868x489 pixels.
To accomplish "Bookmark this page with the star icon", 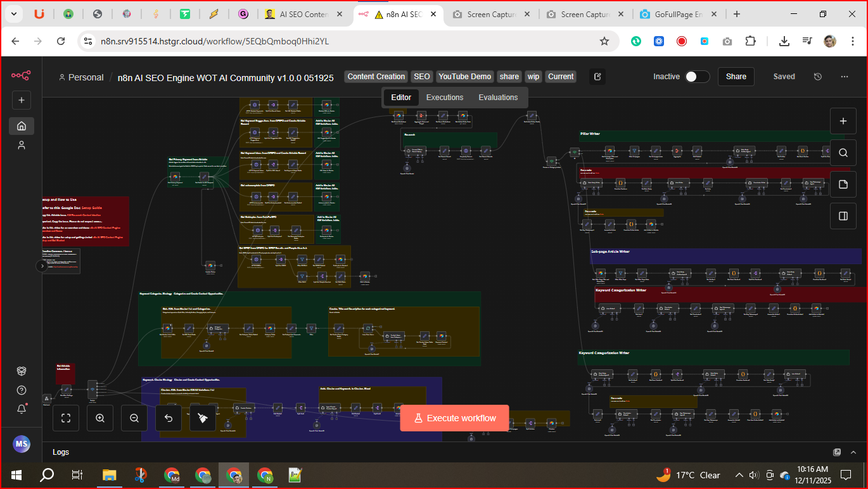I will click(604, 41).
